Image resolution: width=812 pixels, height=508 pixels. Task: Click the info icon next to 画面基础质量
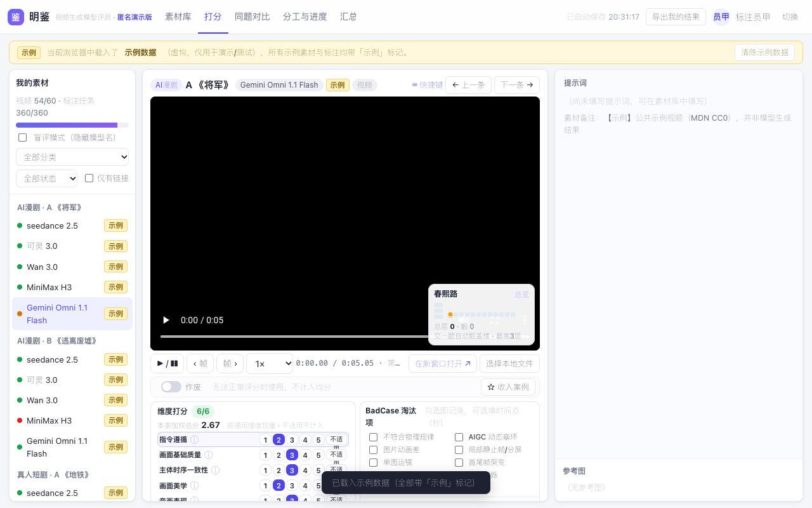tap(208, 455)
